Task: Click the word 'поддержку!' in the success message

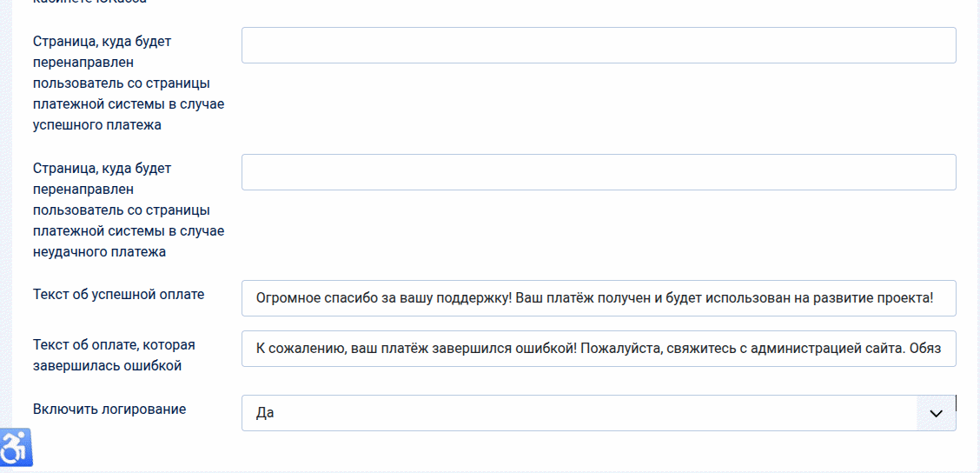Action: (466, 298)
